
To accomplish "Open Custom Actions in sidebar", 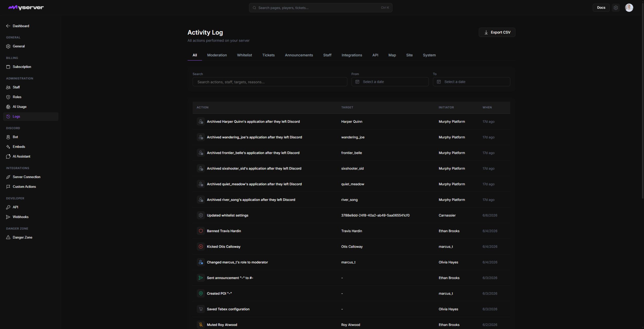I will tap(31, 187).
